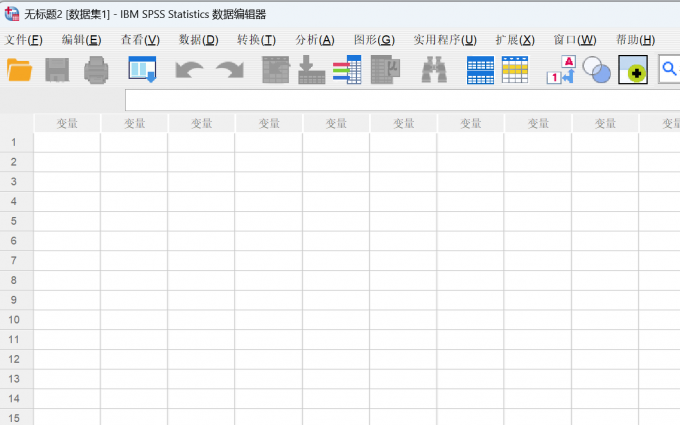
Task: Open the 查看(V) menu
Action: [140, 40]
